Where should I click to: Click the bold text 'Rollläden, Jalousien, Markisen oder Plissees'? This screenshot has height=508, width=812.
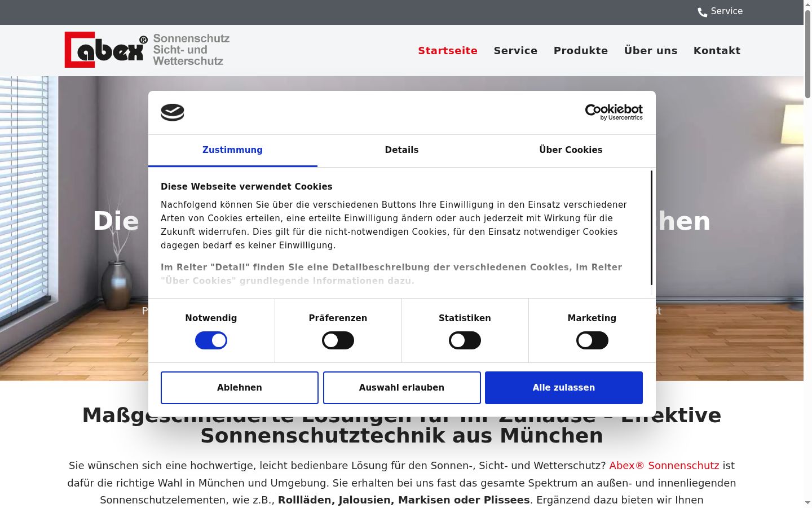point(404,500)
